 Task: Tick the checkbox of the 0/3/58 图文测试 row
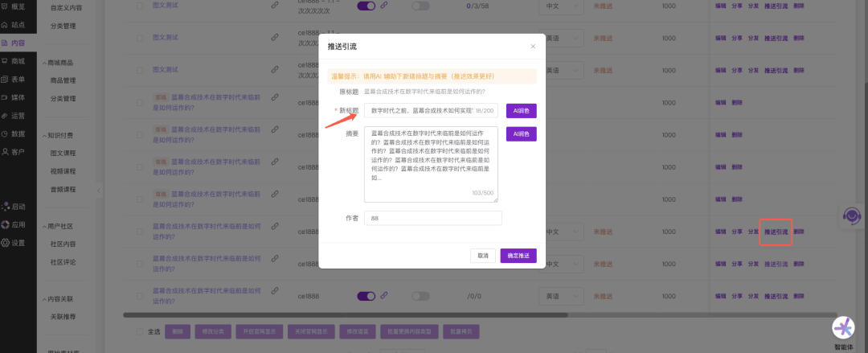pyautogui.click(x=140, y=5)
